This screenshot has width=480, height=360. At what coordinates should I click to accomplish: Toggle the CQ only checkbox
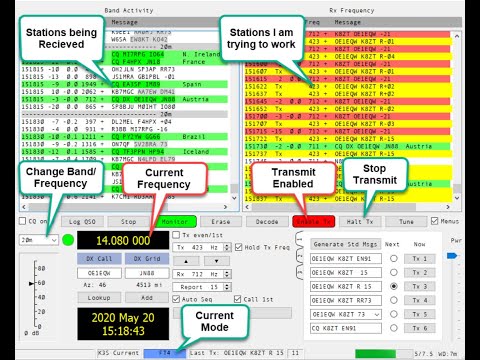click(x=23, y=221)
